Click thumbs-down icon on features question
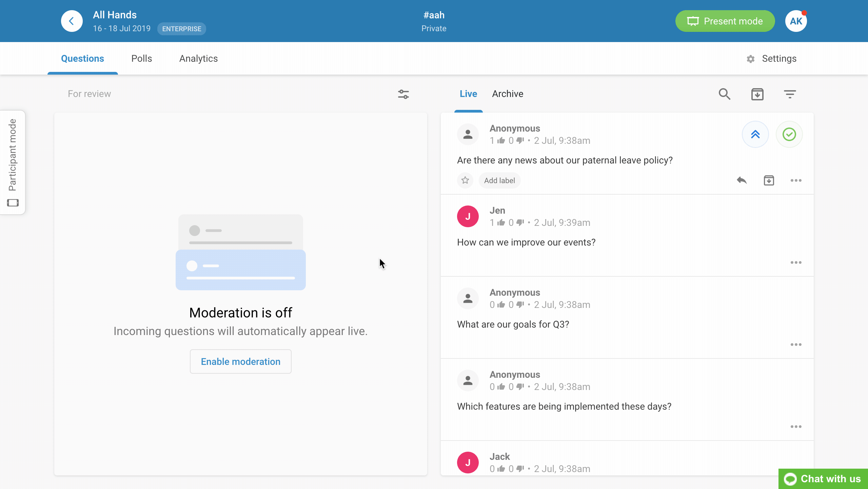Image resolution: width=868 pixels, height=489 pixels. point(520,387)
